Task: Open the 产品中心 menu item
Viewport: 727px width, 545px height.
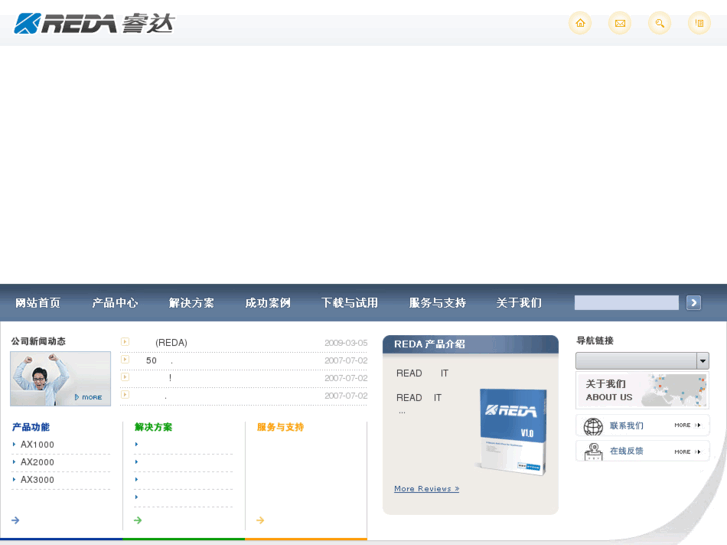Action: (115, 303)
